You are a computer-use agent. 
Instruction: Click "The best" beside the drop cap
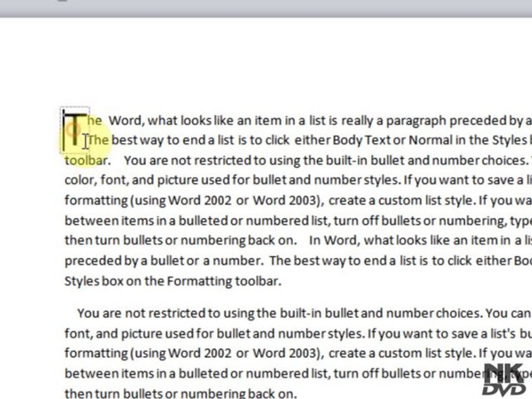tap(112, 140)
